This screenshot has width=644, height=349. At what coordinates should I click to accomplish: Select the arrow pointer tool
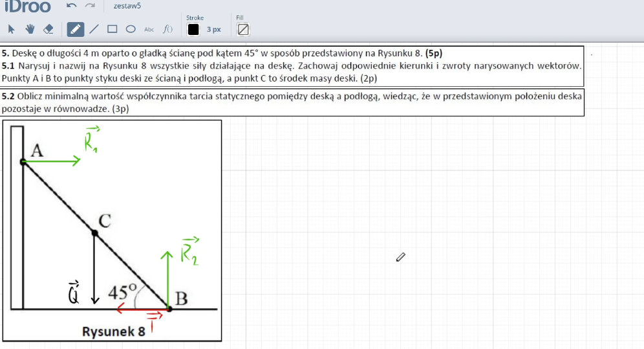[11, 29]
